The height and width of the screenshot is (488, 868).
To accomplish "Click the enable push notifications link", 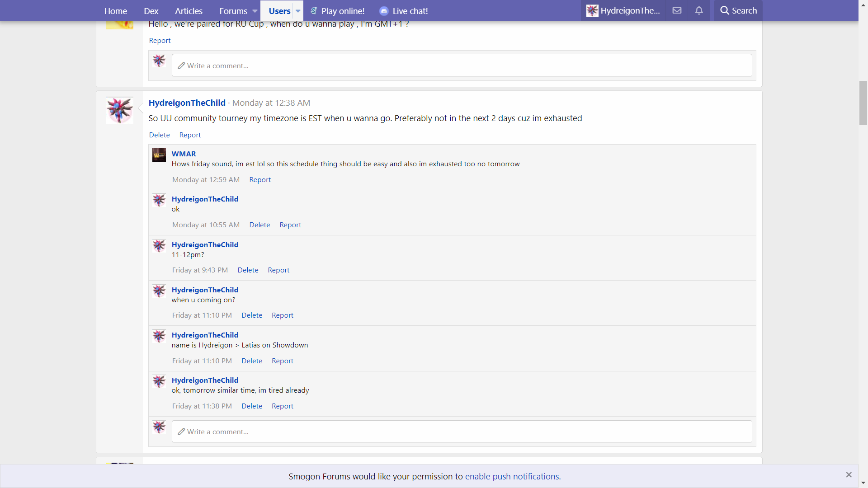I will pyautogui.click(x=512, y=476).
